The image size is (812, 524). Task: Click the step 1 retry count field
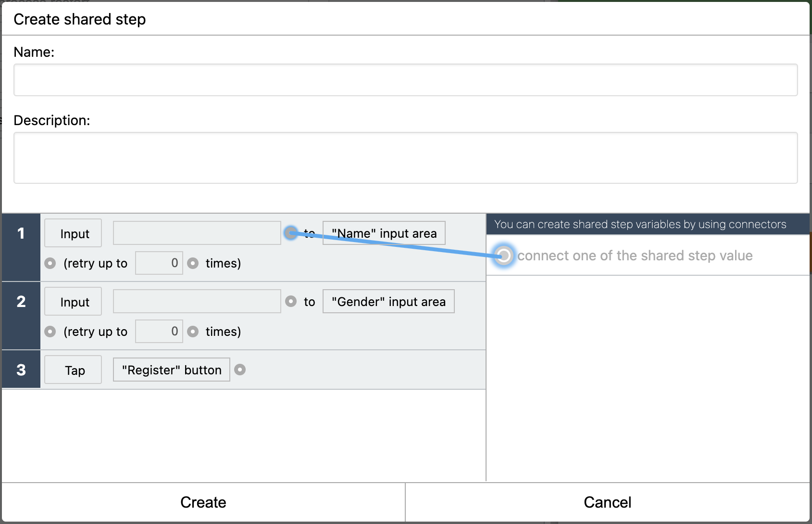(x=159, y=263)
